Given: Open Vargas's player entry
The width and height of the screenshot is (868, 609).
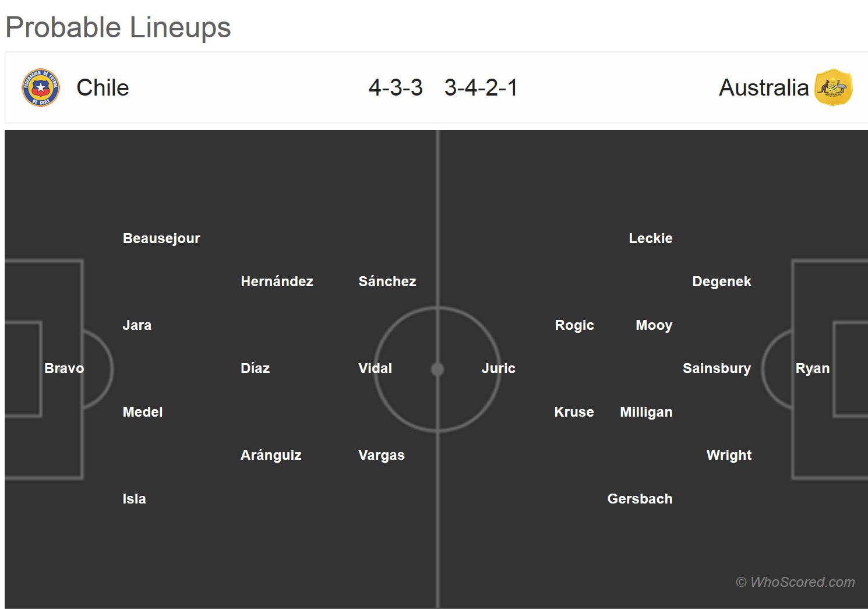Looking at the screenshot, I should click(382, 455).
